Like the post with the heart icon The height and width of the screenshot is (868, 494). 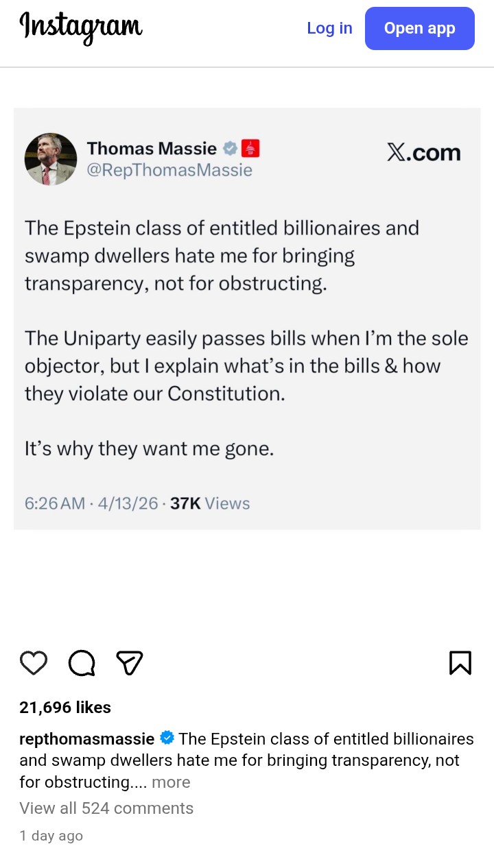point(34,663)
